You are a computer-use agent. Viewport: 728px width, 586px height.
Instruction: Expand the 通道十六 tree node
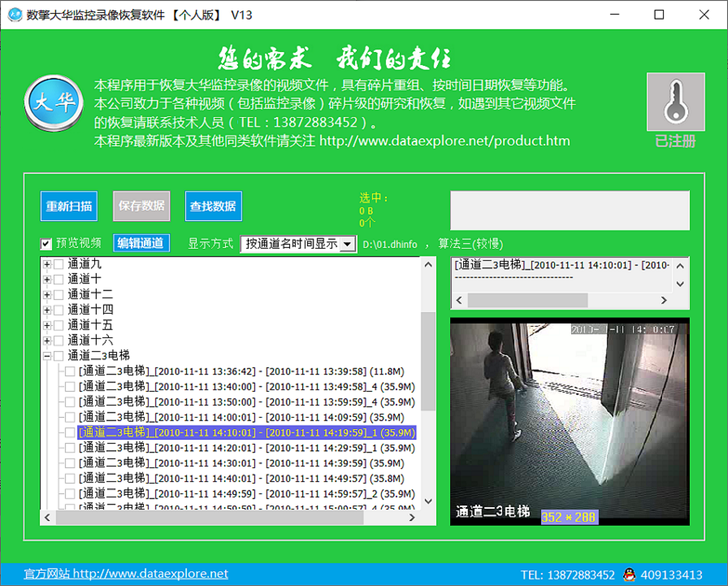(47, 341)
